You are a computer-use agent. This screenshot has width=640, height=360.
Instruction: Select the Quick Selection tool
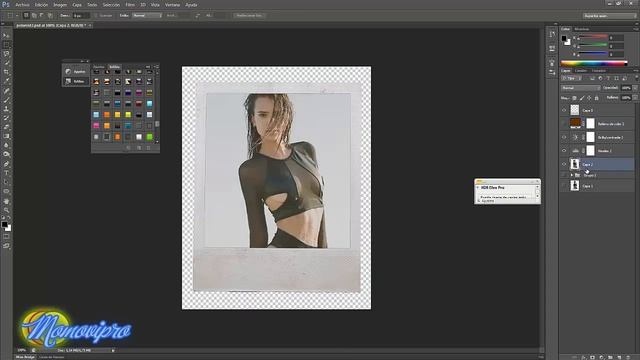click(x=6, y=62)
